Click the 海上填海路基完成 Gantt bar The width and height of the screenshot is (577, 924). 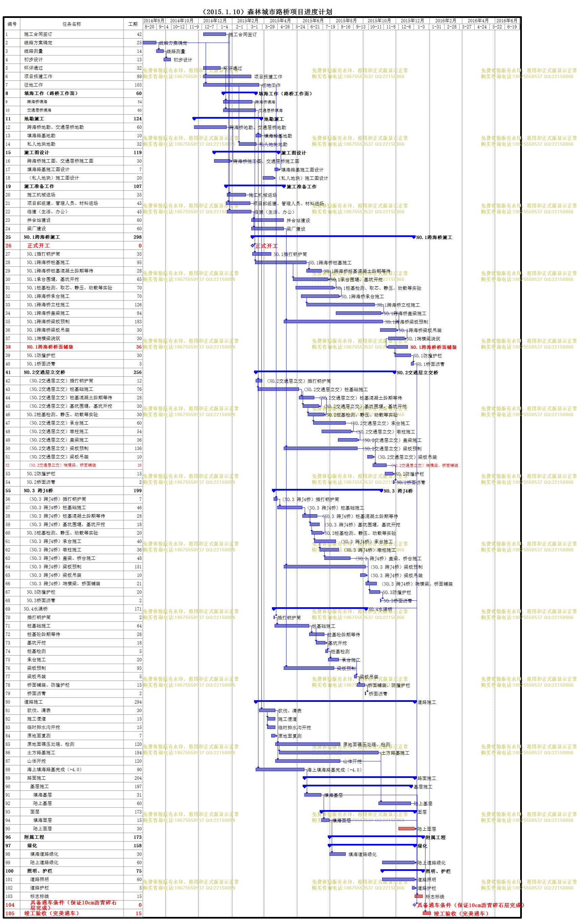point(280,769)
